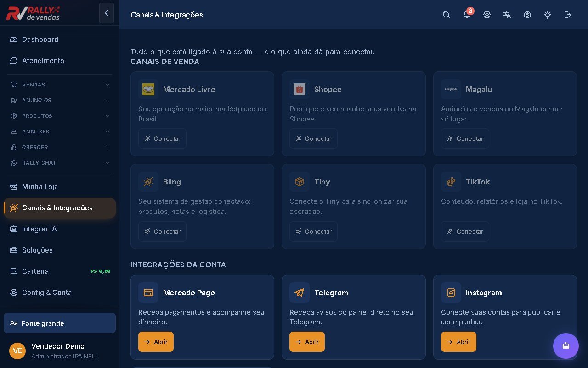The height and width of the screenshot is (368, 588).
Task: Open Minha Loja in the sidebar
Action: [x=60, y=187]
